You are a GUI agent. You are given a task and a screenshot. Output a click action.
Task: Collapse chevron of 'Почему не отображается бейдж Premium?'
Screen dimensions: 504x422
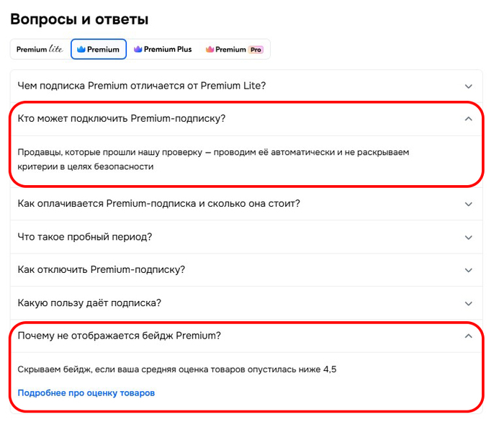click(469, 336)
